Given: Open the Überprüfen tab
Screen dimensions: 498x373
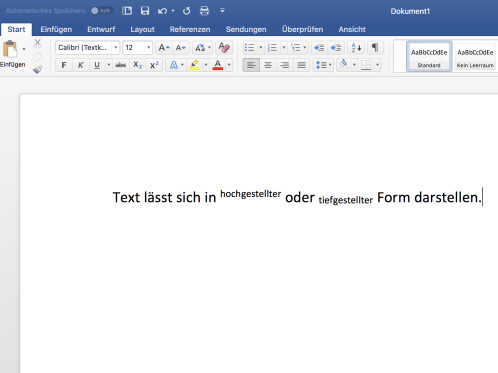Looking at the screenshot, I should point(302,29).
